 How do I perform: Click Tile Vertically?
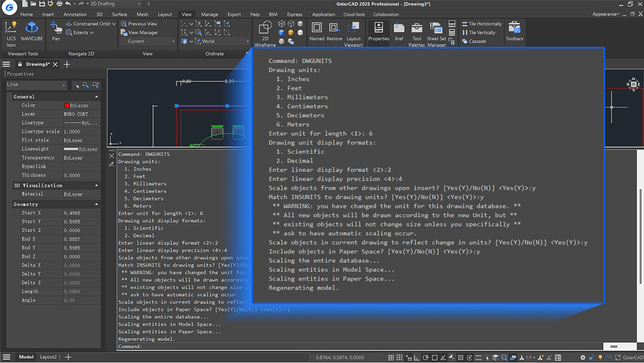click(479, 32)
